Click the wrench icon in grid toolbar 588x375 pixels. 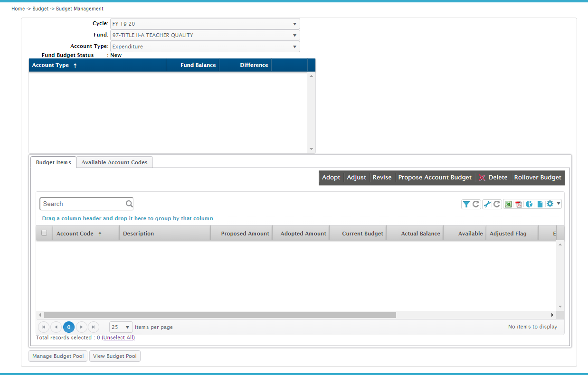pyautogui.click(x=487, y=204)
